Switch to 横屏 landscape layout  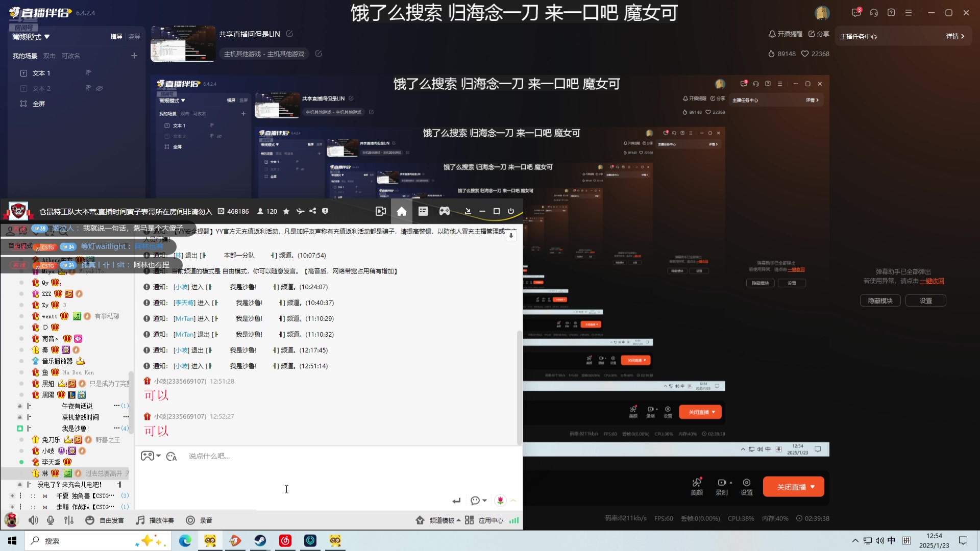click(x=116, y=37)
